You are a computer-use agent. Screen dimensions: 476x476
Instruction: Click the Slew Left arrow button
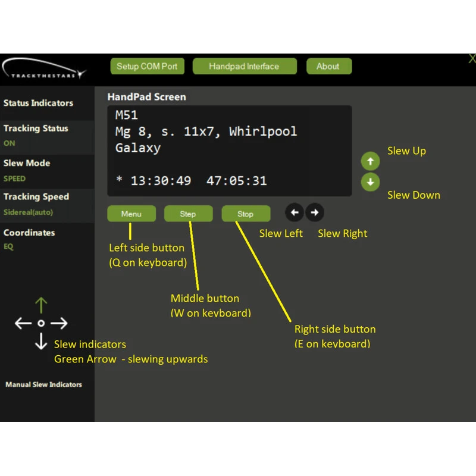coord(295,212)
